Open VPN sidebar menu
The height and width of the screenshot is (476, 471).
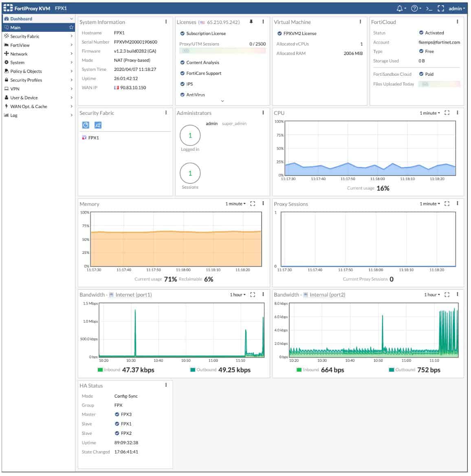(x=38, y=89)
